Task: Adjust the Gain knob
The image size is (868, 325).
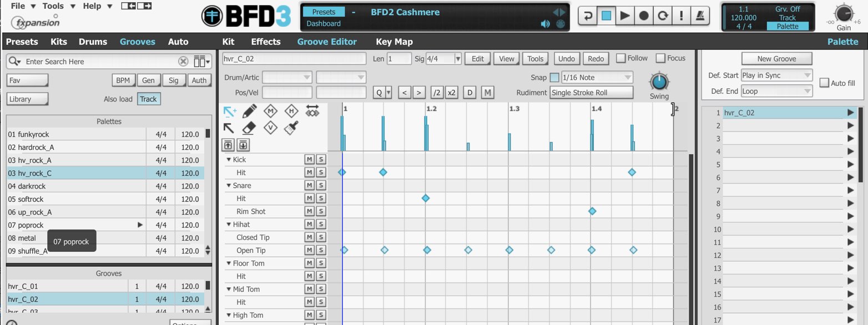Action: 844,12
